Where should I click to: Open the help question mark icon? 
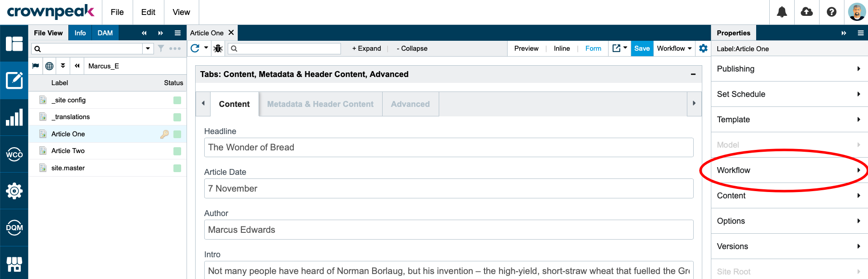click(x=831, y=12)
